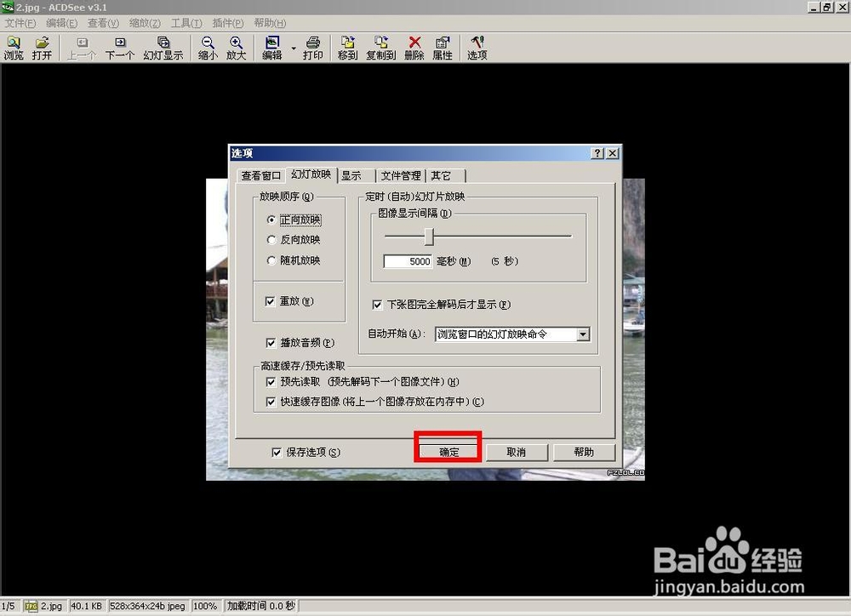This screenshot has width=851, height=616.
Task: Click the 移到 move-to icon
Action: [x=347, y=48]
